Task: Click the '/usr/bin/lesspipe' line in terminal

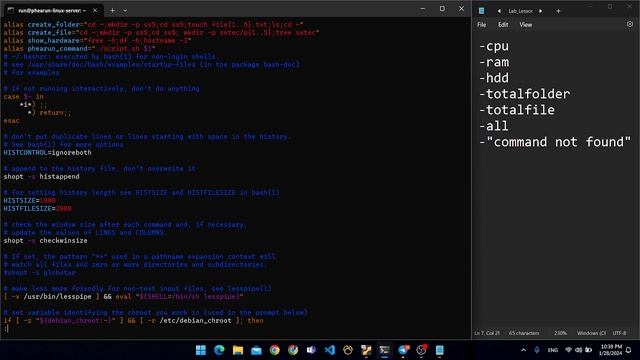Action: 124,297
